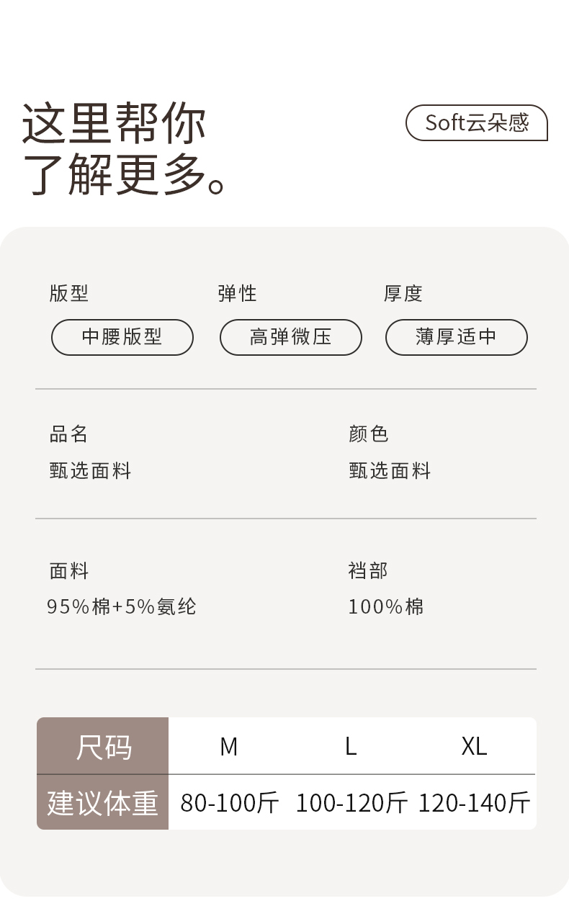Click 甄选面料 under 品名
The height and width of the screenshot is (924, 569).
[91, 471]
